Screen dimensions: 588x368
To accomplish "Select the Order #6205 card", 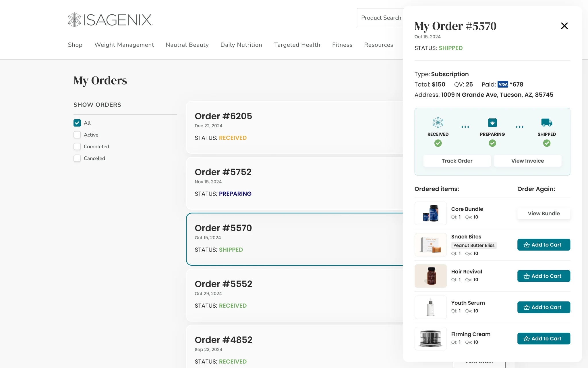I will click(x=295, y=127).
